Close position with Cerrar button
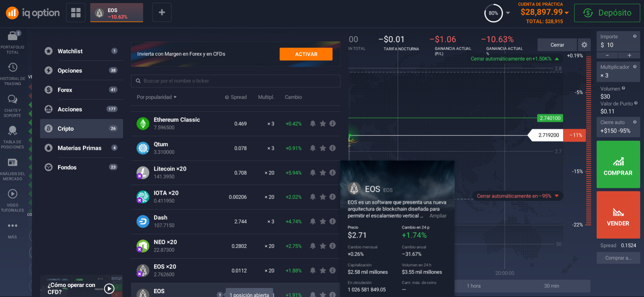 pyautogui.click(x=557, y=45)
